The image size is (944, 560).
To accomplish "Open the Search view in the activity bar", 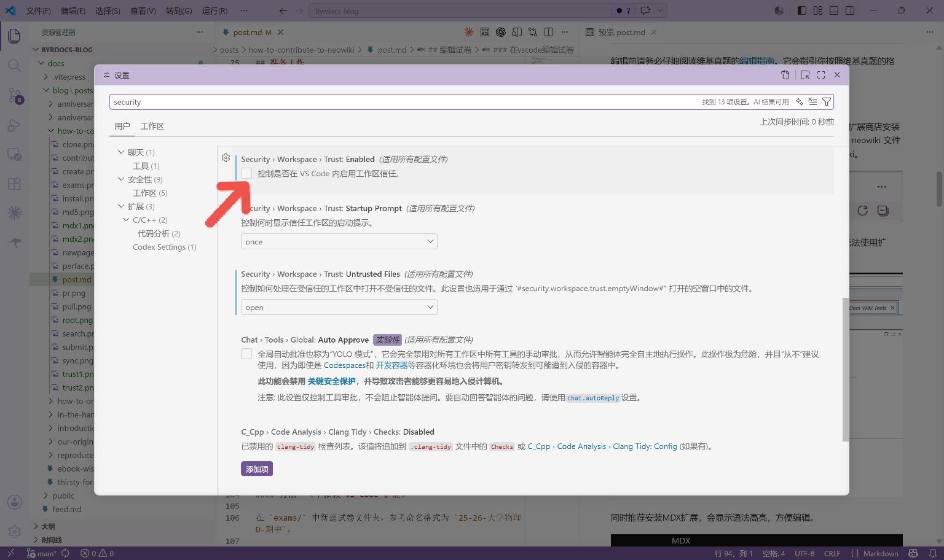I will (x=14, y=66).
